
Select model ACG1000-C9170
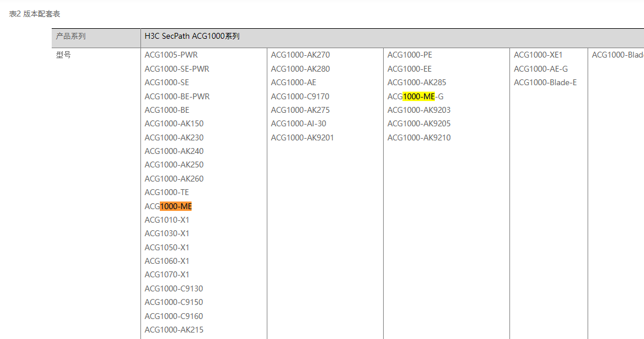(x=300, y=96)
